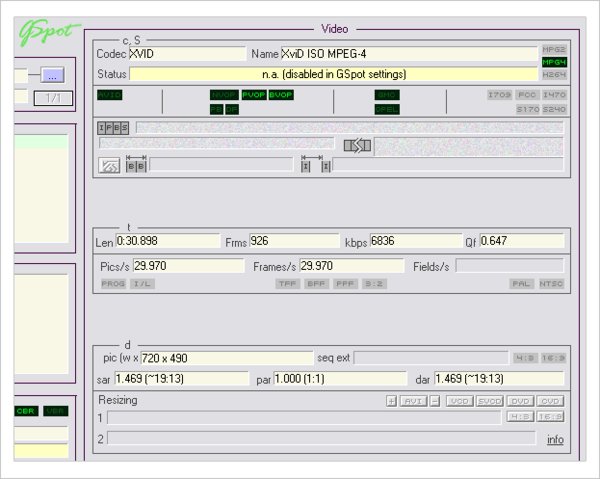Screen dimensions: 600x479
Task: Click the Codec field showing XVID
Action: (x=188, y=54)
